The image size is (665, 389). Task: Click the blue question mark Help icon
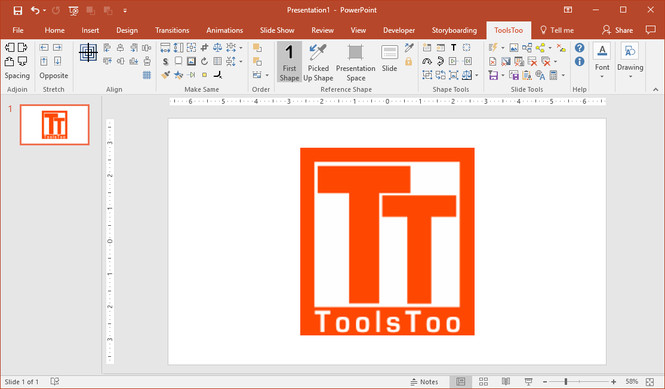click(x=579, y=48)
